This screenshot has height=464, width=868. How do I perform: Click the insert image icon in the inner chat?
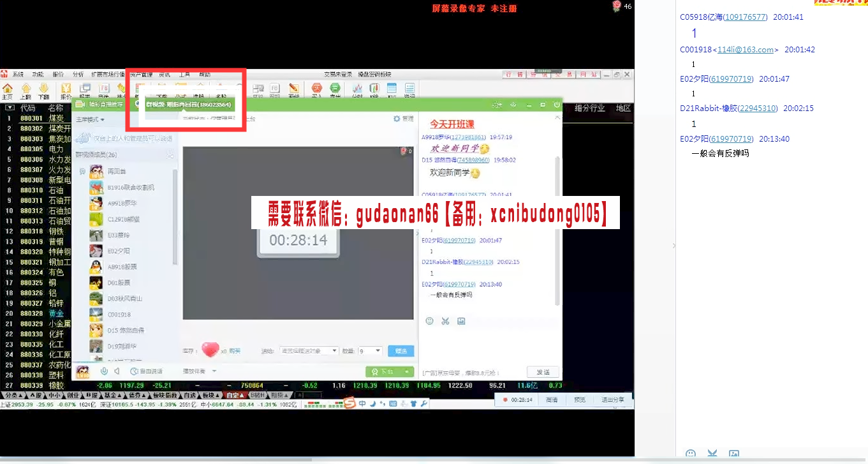point(461,321)
